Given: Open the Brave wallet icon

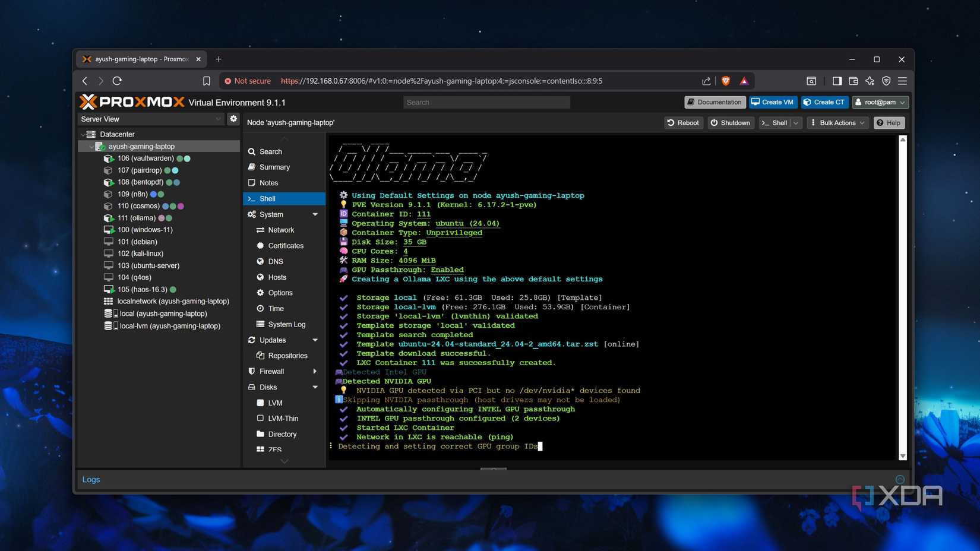Looking at the screenshot, I should [853, 81].
